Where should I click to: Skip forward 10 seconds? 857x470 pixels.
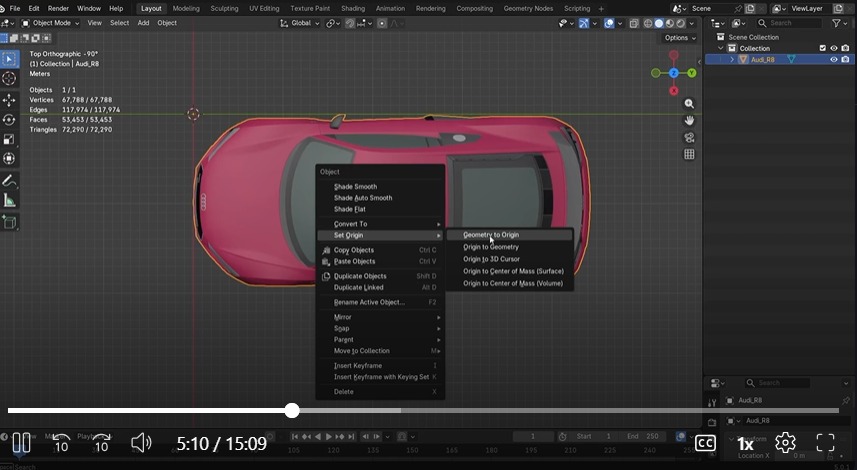point(102,443)
